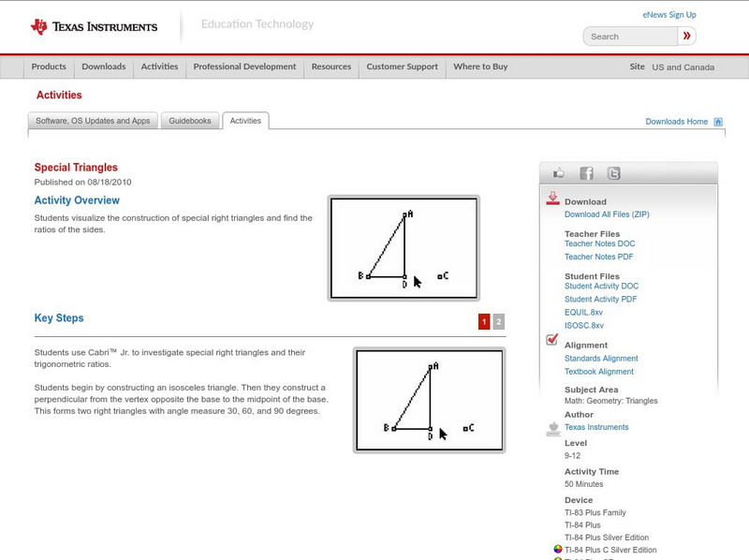Select the red checkmark Alignment icon

[551, 341]
